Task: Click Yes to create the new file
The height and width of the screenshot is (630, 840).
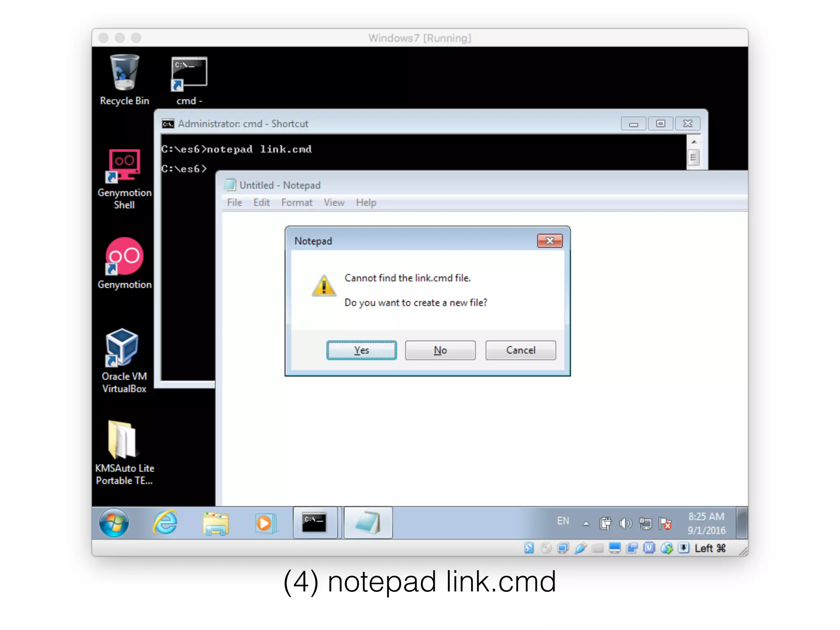Action: 361,350
